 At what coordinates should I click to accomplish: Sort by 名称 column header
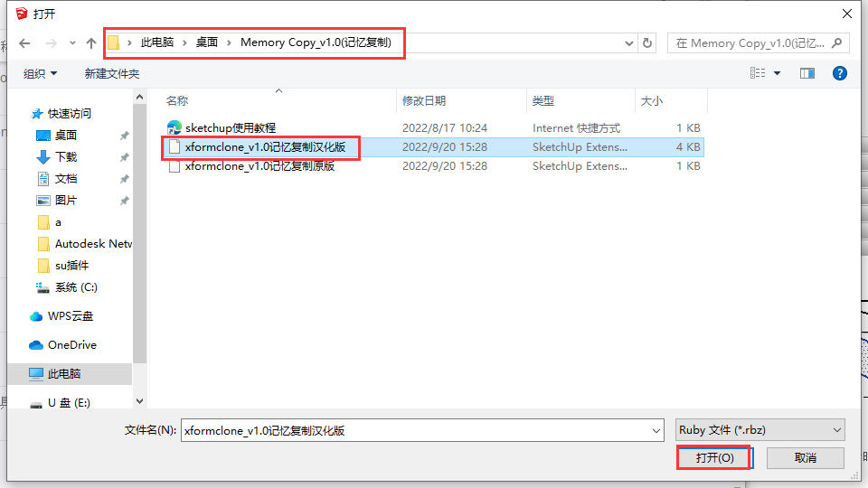pyautogui.click(x=177, y=100)
